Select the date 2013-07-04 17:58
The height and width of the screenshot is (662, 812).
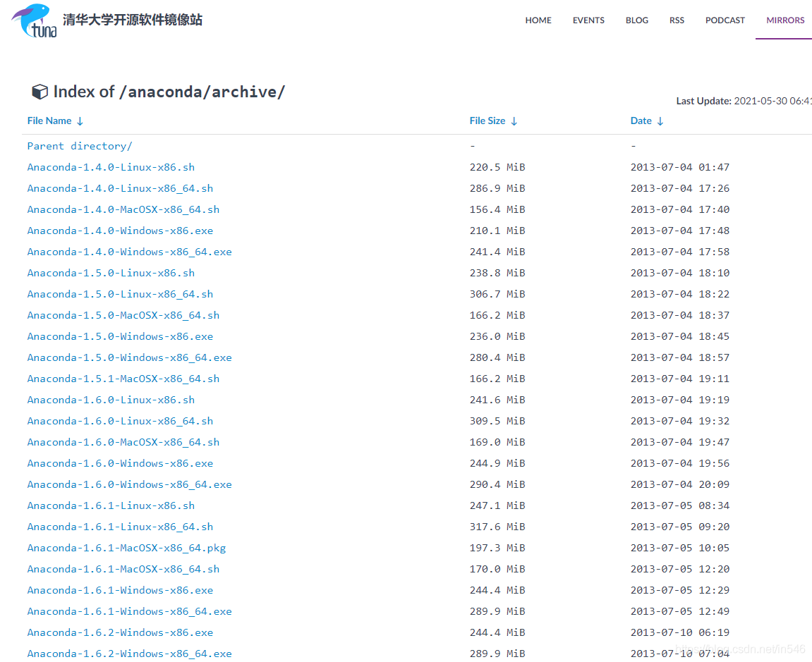pyautogui.click(x=680, y=252)
